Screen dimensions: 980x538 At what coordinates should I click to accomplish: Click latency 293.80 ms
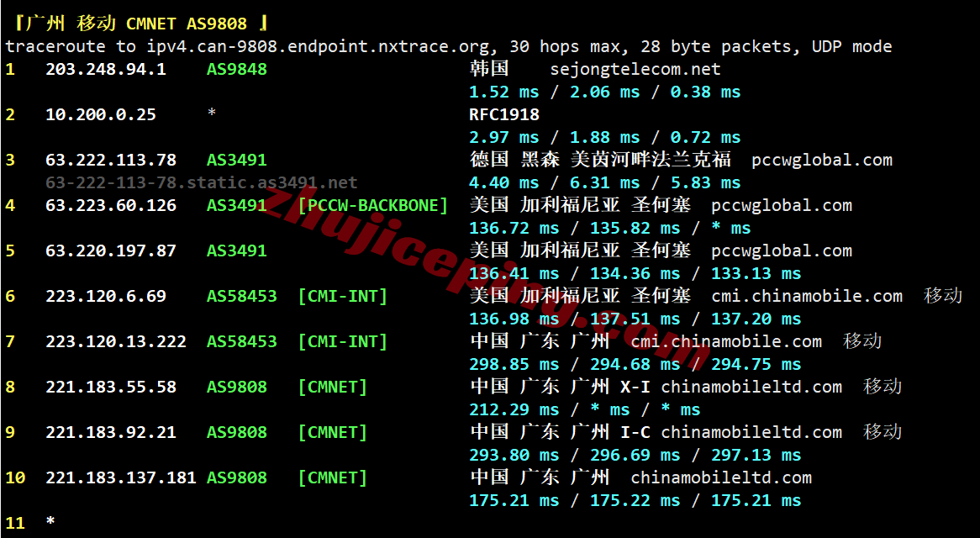click(514, 455)
